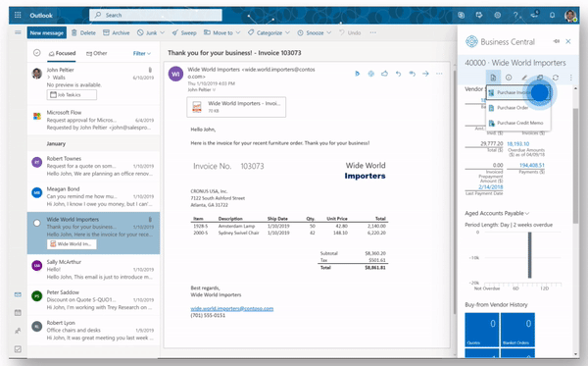The height and width of the screenshot is (366, 588).
Task: Click the select-all circle above the message list
Action: (37, 53)
